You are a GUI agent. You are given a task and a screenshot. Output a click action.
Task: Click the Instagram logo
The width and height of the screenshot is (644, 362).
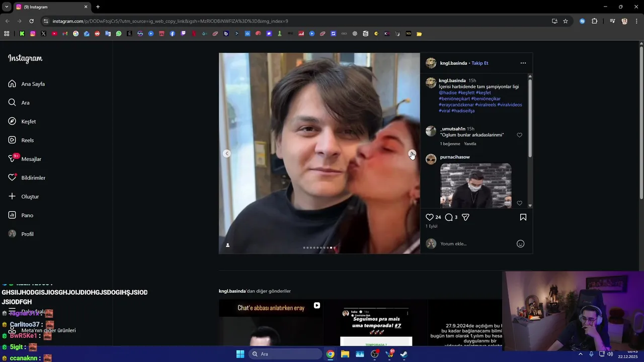tap(25, 58)
